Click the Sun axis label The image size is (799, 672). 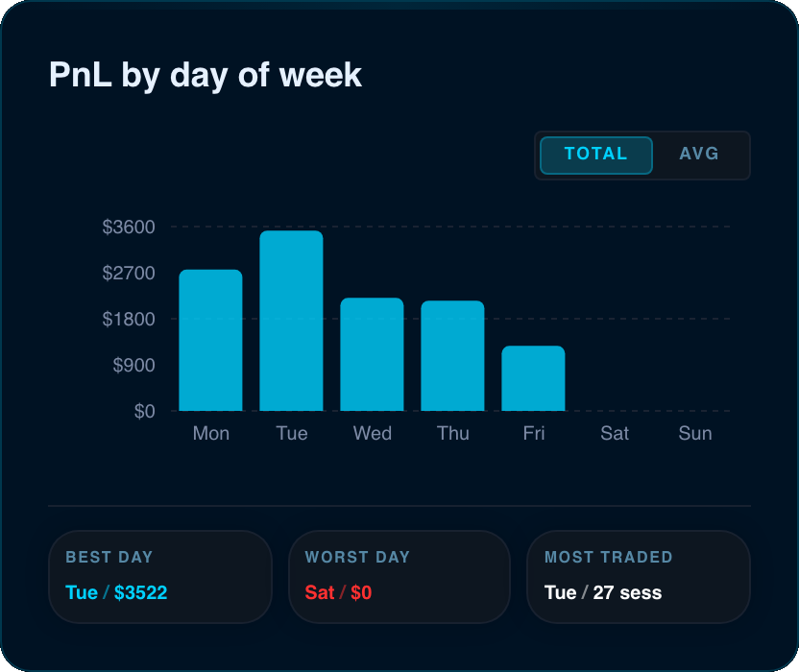[x=695, y=434]
